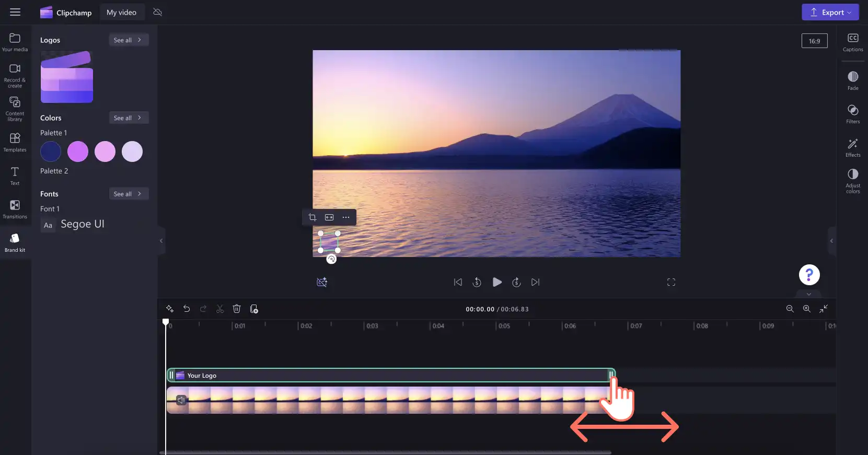868x455 pixels.
Task: Open more options in floating toolbar
Action: click(346, 217)
